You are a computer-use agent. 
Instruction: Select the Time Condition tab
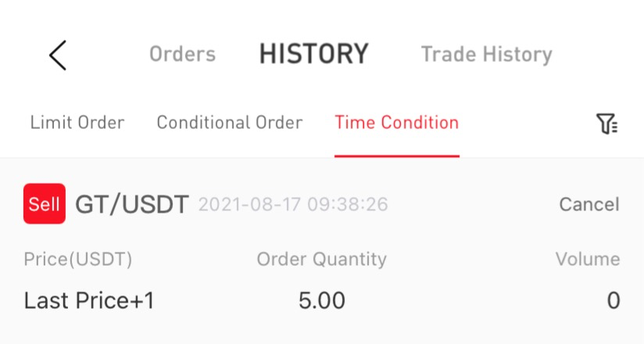(396, 123)
